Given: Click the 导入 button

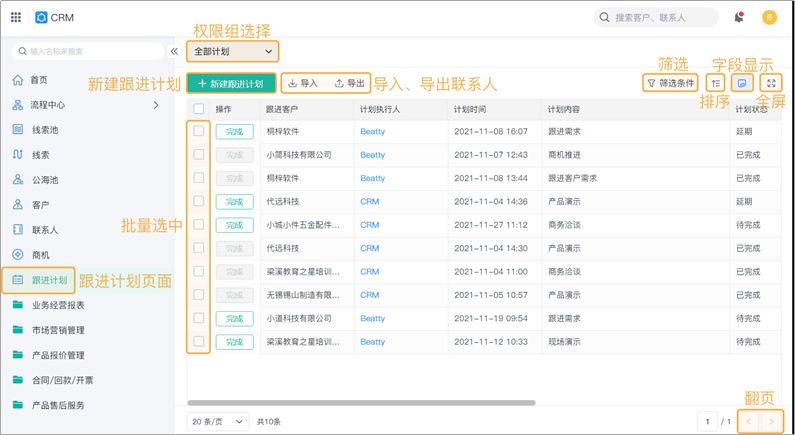Looking at the screenshot, I should tap(303, 84).
